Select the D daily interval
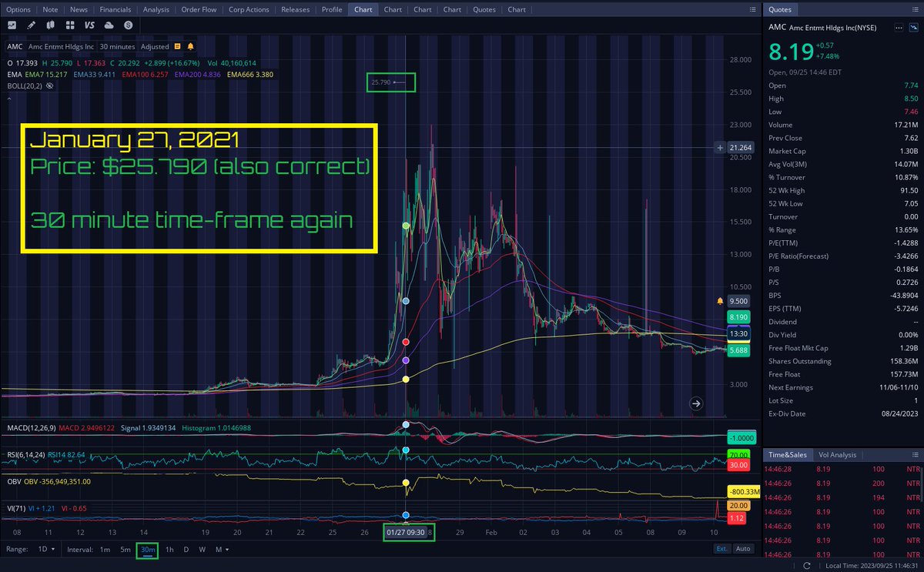The height and width of the screenshot is (572, 924). pyautogui.click(x=186, y=550)
